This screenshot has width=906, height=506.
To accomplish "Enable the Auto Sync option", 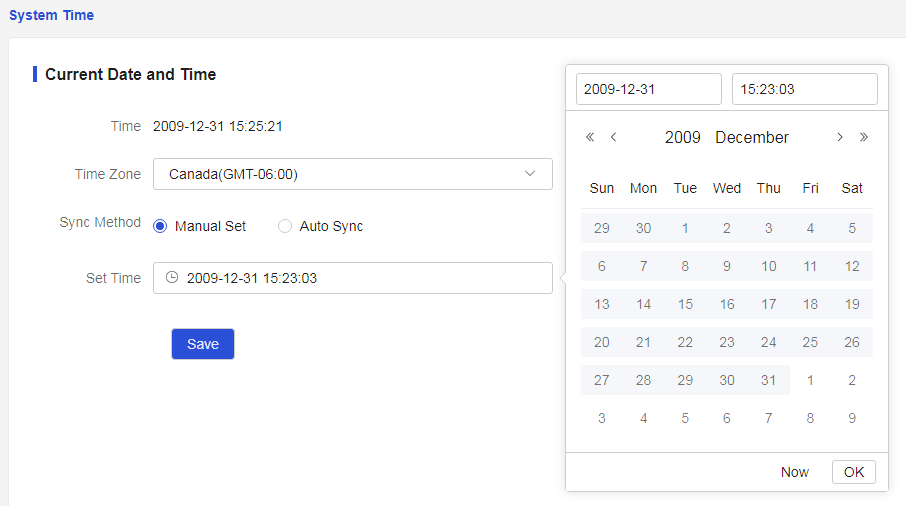I will [285, 226].
